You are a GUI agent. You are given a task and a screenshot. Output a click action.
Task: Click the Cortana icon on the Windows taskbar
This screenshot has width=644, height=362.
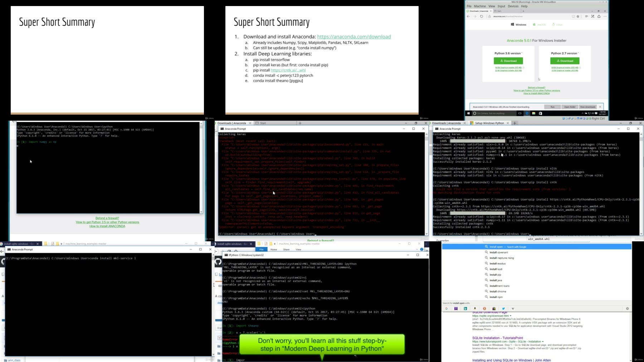pos(475,113)
